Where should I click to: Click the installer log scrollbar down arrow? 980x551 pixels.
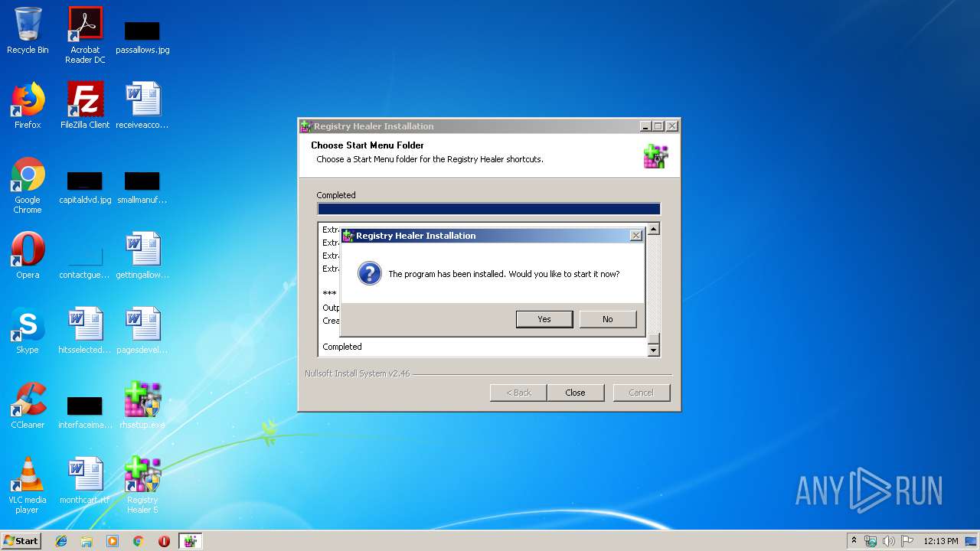tap(653, 350)
